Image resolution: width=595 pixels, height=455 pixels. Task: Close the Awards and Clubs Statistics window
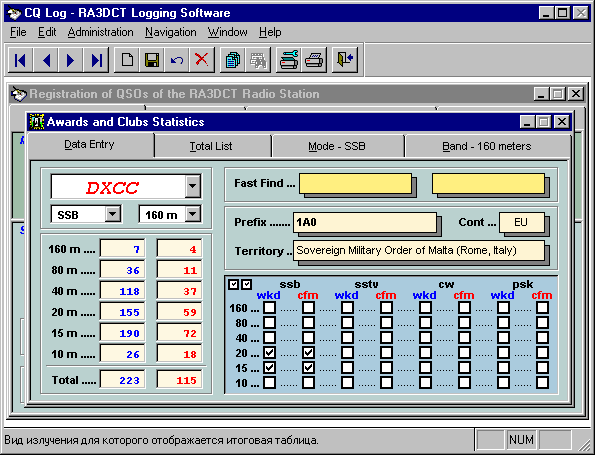tap(561, 122)
